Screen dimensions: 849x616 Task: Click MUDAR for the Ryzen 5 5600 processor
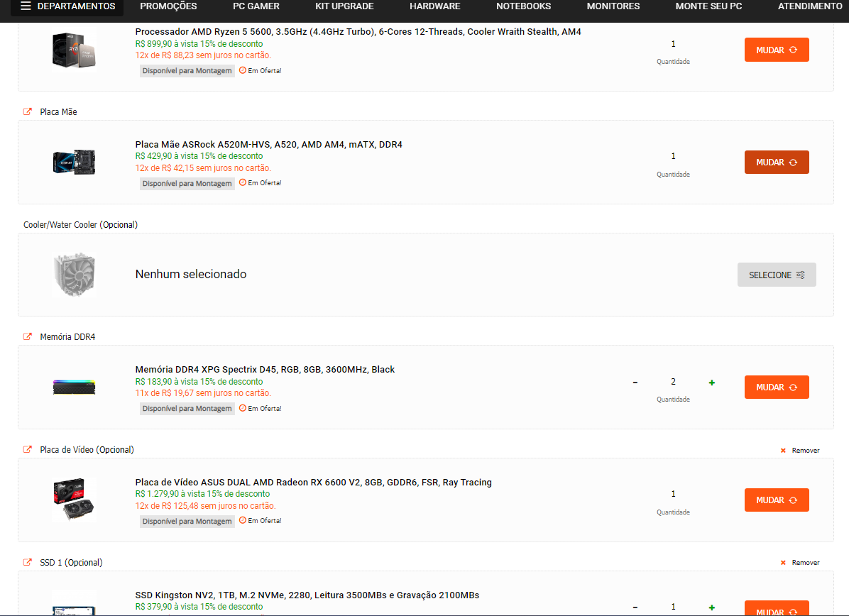pyautogui.click(x=777, y=50)
